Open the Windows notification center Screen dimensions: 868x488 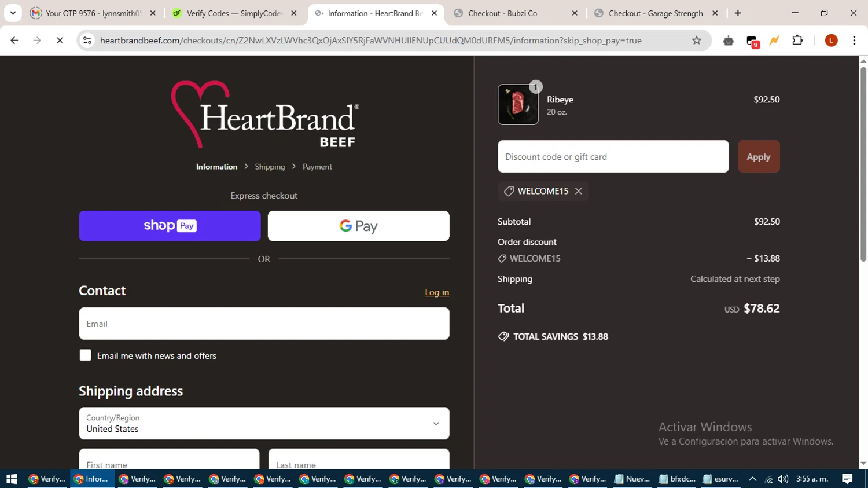point(848,479)
